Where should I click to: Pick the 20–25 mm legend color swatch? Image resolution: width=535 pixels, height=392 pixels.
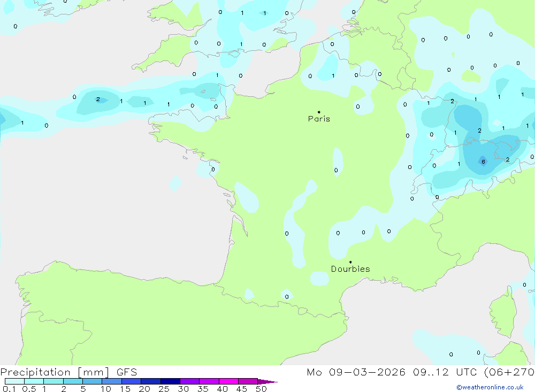[150, 381]
